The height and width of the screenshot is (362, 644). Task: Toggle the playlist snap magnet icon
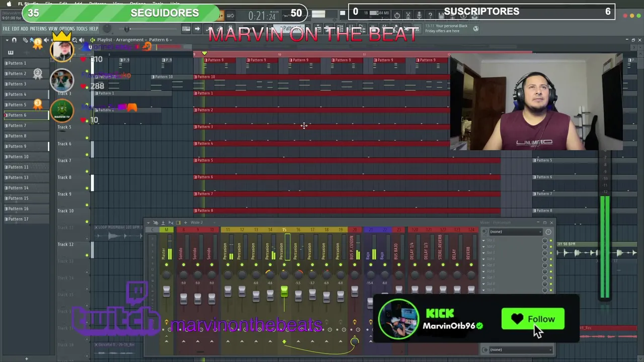pyautogui.click(x=14, y=40)
